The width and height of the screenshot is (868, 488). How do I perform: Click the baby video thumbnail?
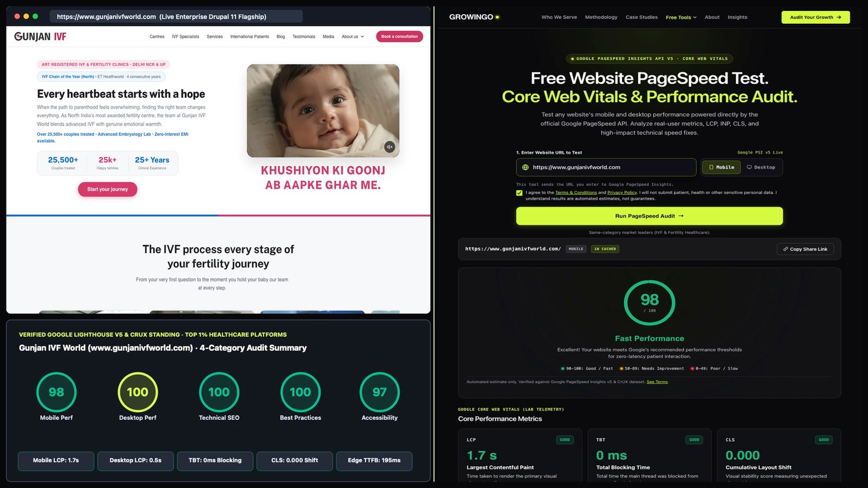click(323, 111)
